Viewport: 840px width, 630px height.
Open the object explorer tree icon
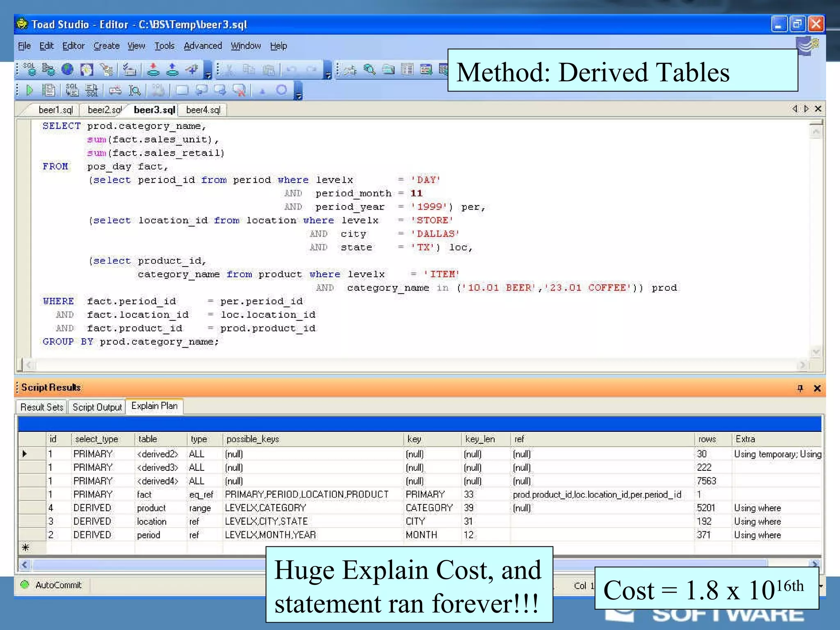[107, 69]
